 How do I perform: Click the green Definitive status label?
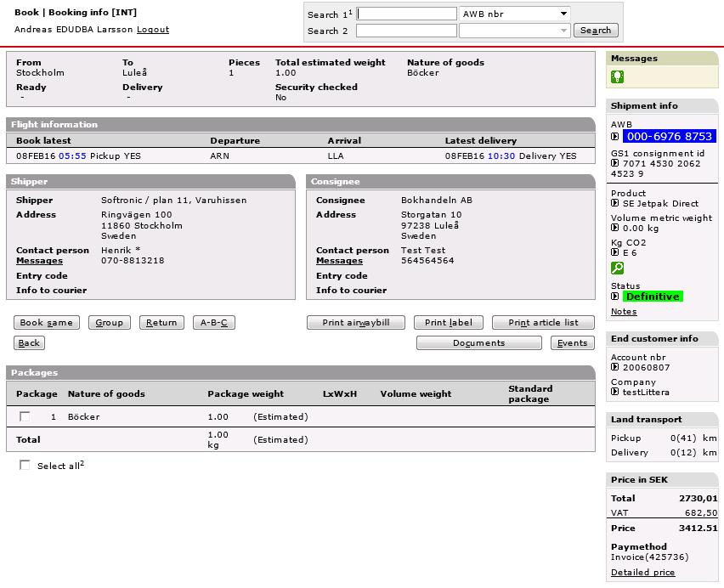click(x=653, y=297)
